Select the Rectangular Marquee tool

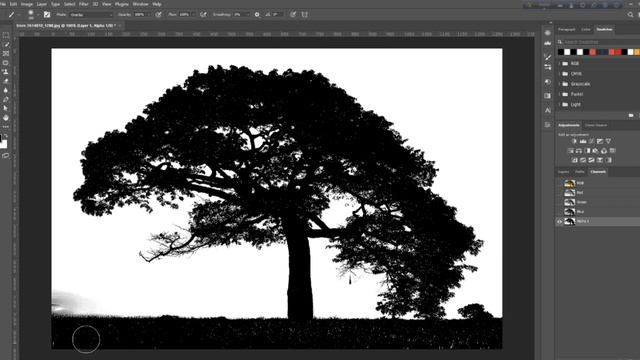6,36
